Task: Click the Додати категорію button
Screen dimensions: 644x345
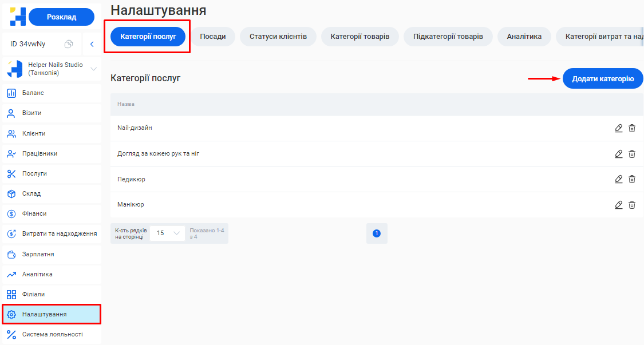Action: pyautogui.click(x=603, y=78)
